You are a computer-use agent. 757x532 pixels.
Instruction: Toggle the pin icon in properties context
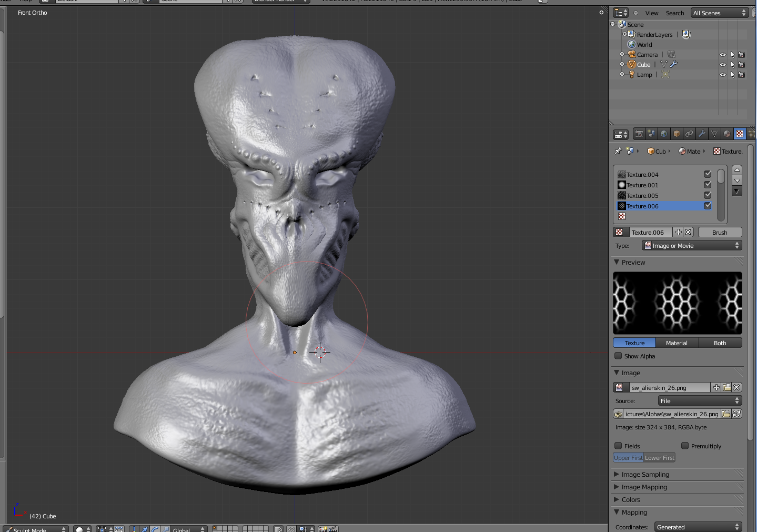[x=618, y=151]
